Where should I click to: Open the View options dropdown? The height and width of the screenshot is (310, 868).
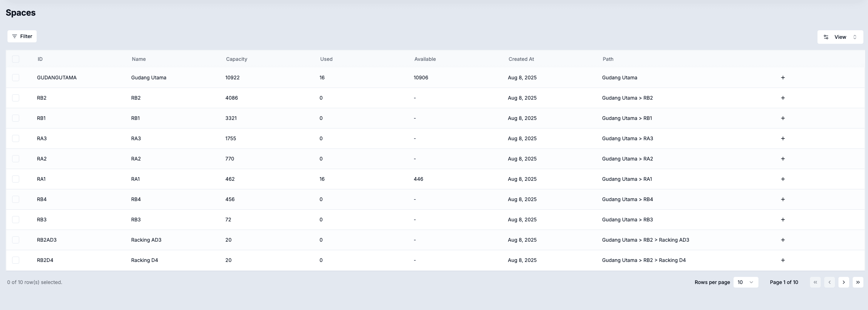click(x=840, y=37)
